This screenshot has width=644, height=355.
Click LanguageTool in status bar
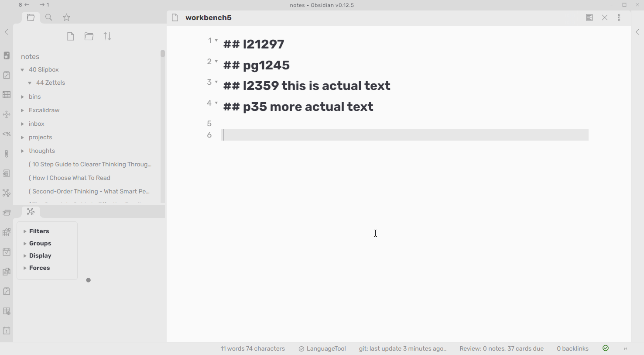(322, 348)
